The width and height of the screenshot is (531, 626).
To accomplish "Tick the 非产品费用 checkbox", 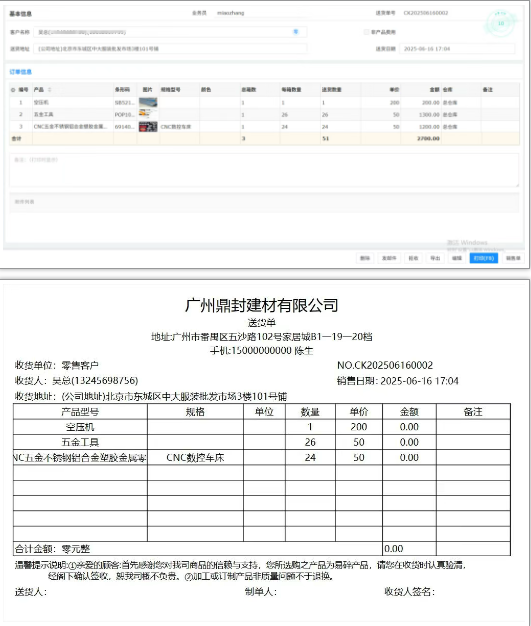I will pos(366,32).
